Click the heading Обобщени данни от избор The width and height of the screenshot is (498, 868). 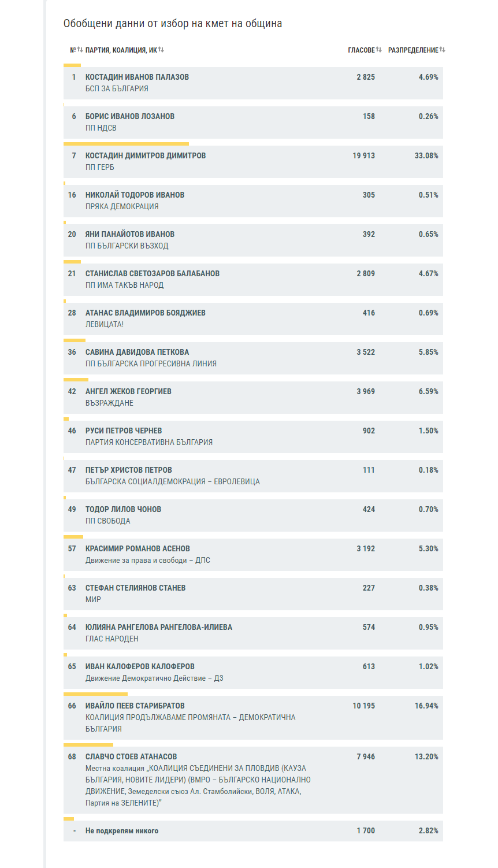pyautogui.click(x=173, y=24)
